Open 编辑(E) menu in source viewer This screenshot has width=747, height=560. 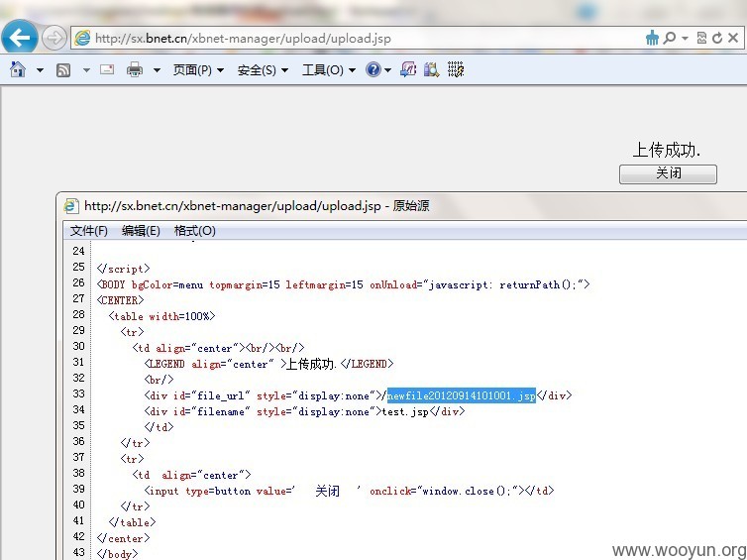tap(141, 231)
